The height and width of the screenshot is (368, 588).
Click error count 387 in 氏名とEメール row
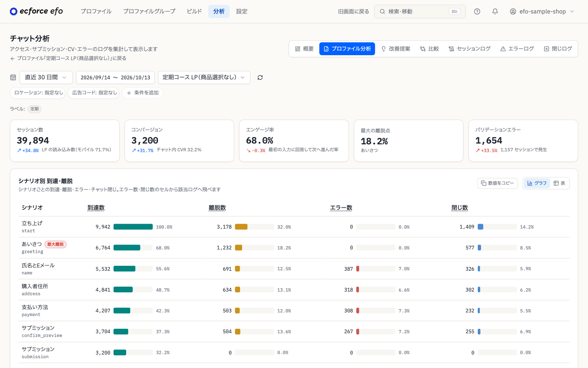tap(348, 269)
